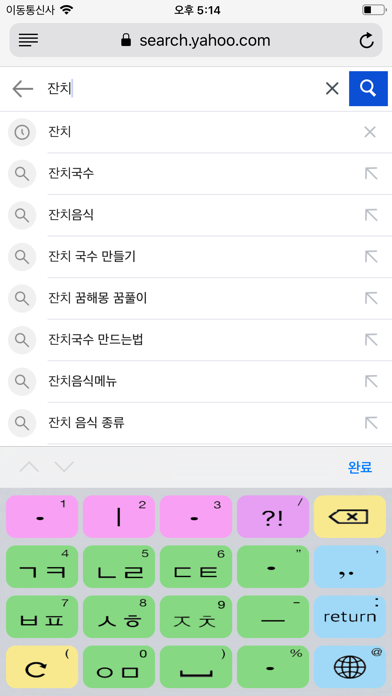The image size is (392, 696).
Task: Open the reader view lines icon in the address bar
Action: (28, 40)
